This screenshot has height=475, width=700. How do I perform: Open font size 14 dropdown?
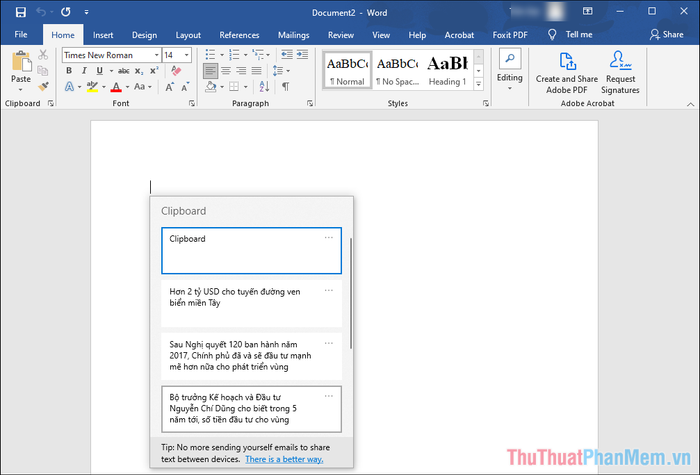(187, 55)
